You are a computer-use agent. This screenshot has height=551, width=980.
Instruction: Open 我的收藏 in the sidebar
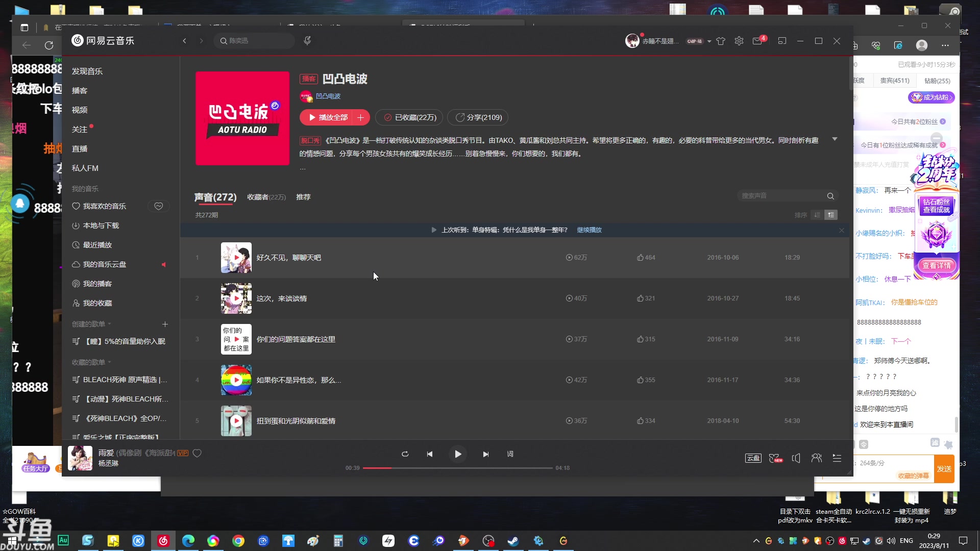[x=92, y=303]
